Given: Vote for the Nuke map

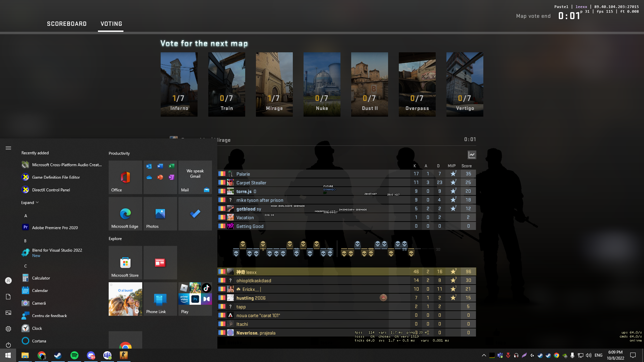Looking at the screenshot, I should 322,84.
